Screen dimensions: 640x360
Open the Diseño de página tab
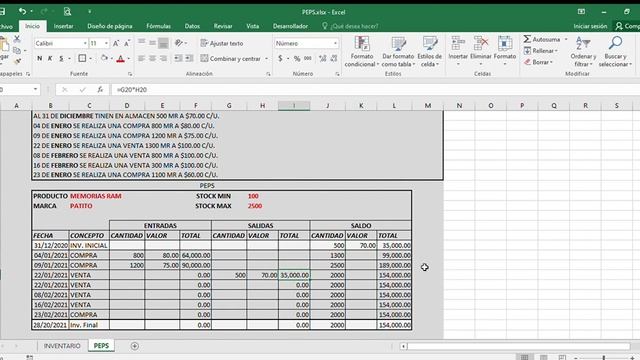[110, 26]
